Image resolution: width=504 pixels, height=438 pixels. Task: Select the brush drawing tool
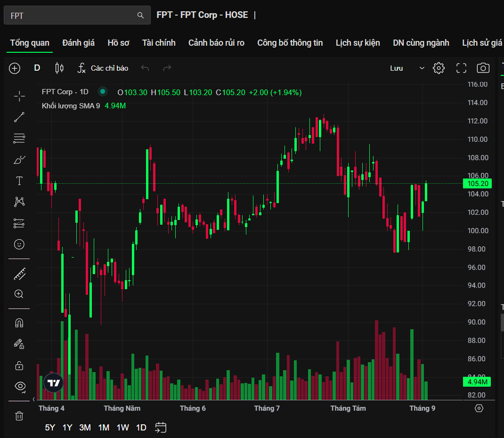click(19, 160)
